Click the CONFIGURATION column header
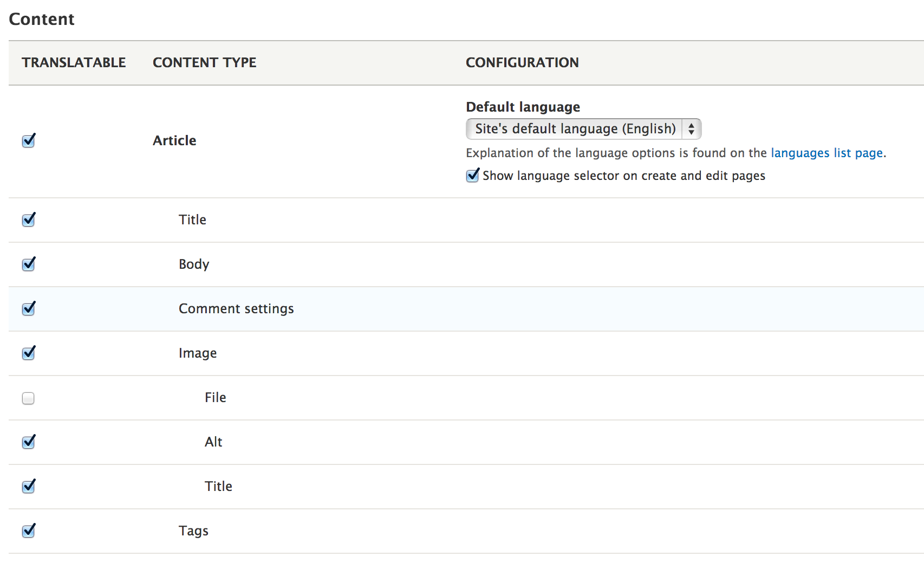Screen dimensions: 924x569 522,63
